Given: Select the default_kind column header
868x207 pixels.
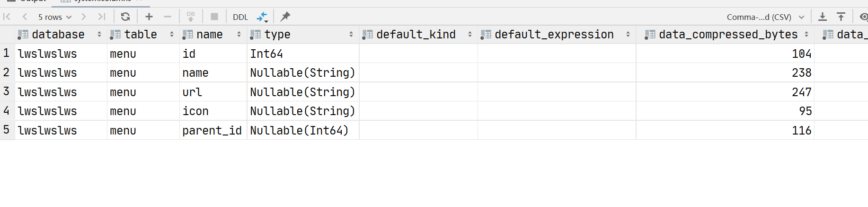Looking at the screenshot, I should (x=416, y=35).
